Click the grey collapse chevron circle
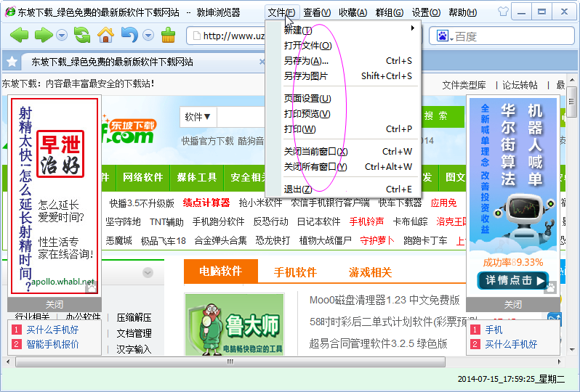580x392 pixels. (148, 273)
